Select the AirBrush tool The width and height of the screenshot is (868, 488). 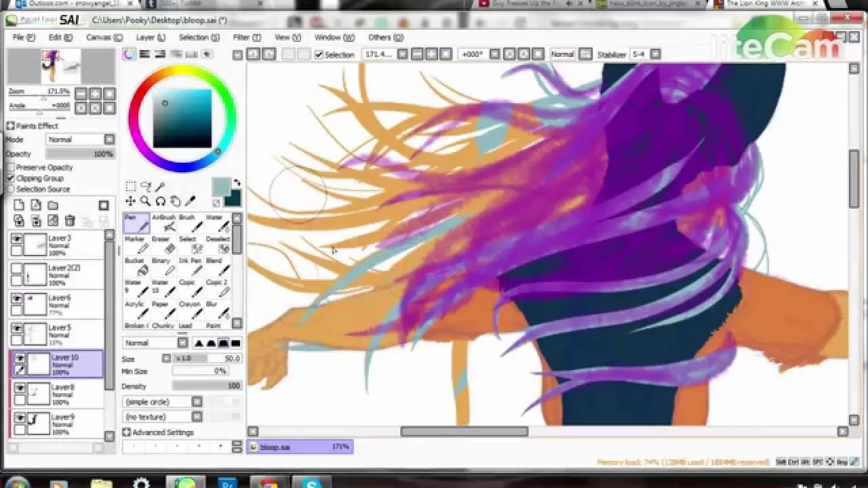click(163, 224)
